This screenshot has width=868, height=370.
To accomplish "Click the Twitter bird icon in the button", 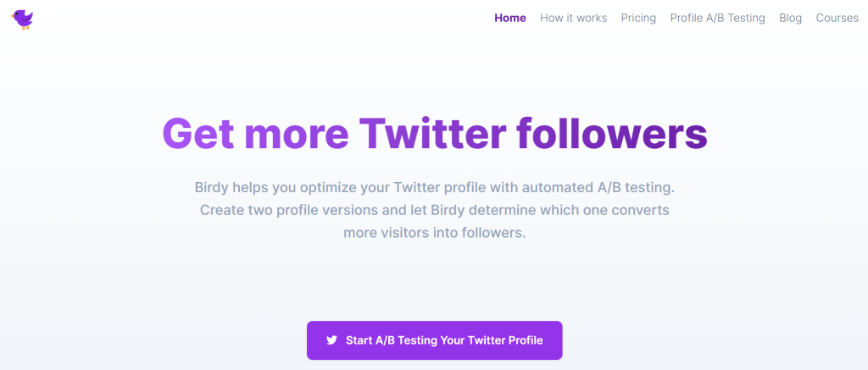I will pos(332,340).
